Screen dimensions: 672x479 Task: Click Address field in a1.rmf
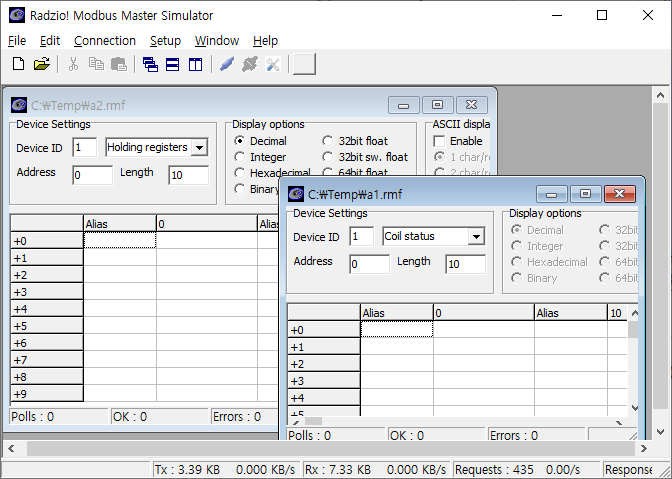point(369,264)
